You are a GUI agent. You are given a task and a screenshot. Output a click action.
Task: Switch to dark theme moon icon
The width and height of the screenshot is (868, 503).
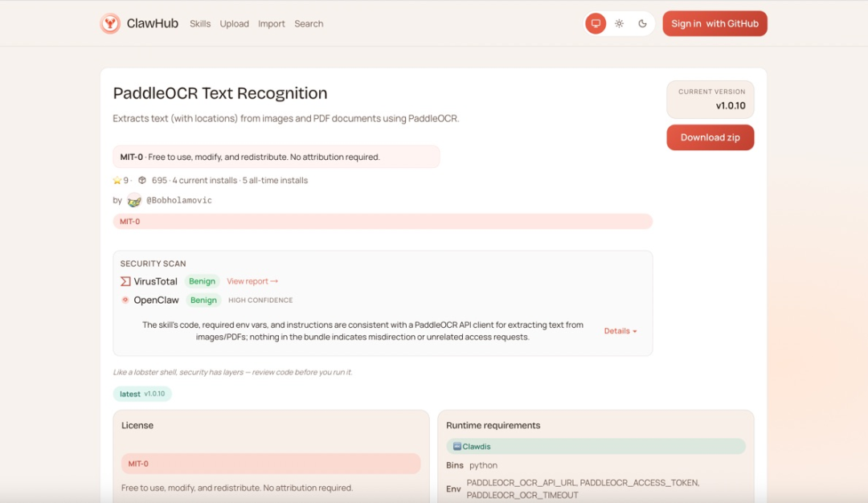pyautogui.click(x=642, y=24)
